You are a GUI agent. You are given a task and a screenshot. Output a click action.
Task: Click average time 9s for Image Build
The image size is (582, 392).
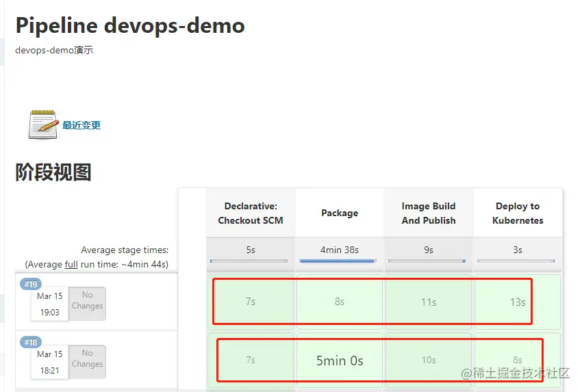(x=429, y=250)
